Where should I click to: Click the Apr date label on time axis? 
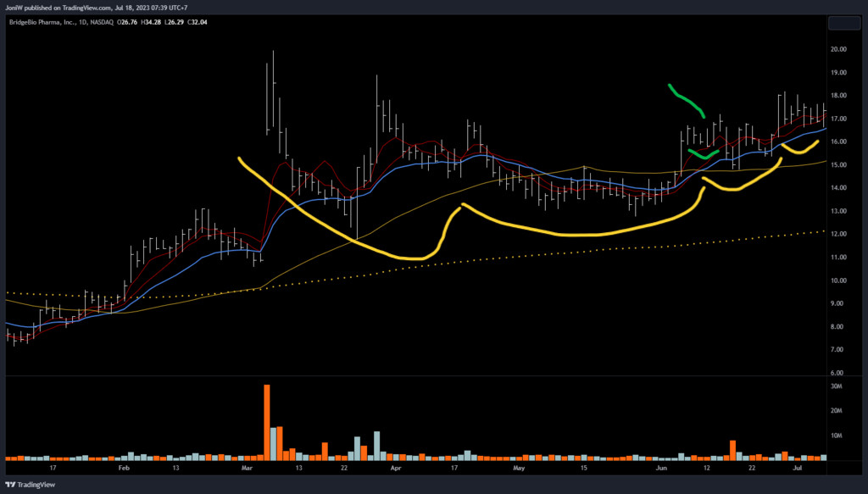(x=395, y=467)
